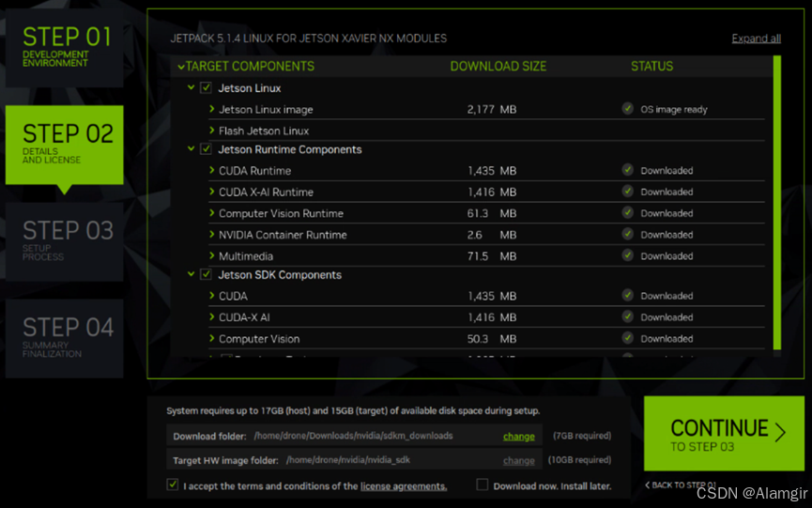Click the Download Size column header

pos(498,67)
